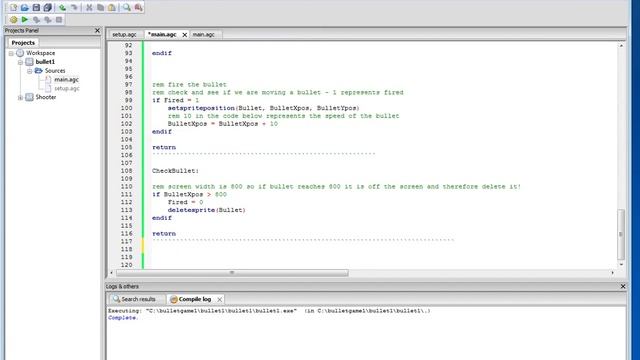The height and width of the screenshot is (360, 640).
Task: Click editor scroll left arrow
Action: pos(112,273)
